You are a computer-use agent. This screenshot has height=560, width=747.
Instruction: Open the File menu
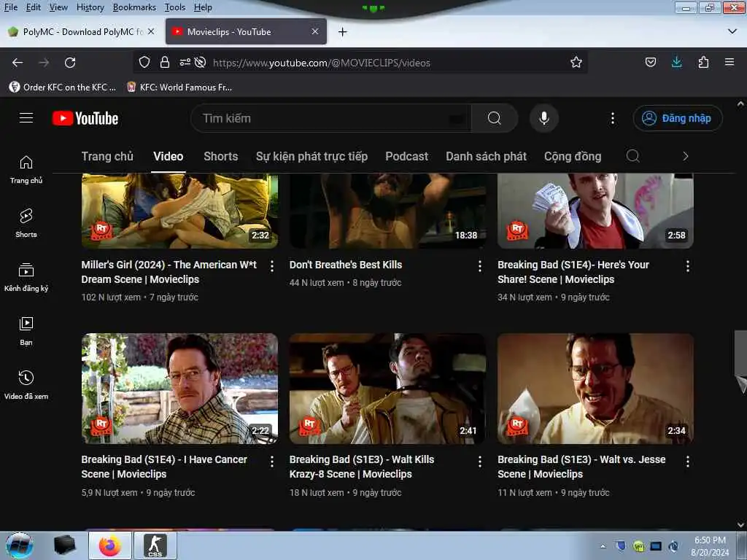[x=10, y=7]
